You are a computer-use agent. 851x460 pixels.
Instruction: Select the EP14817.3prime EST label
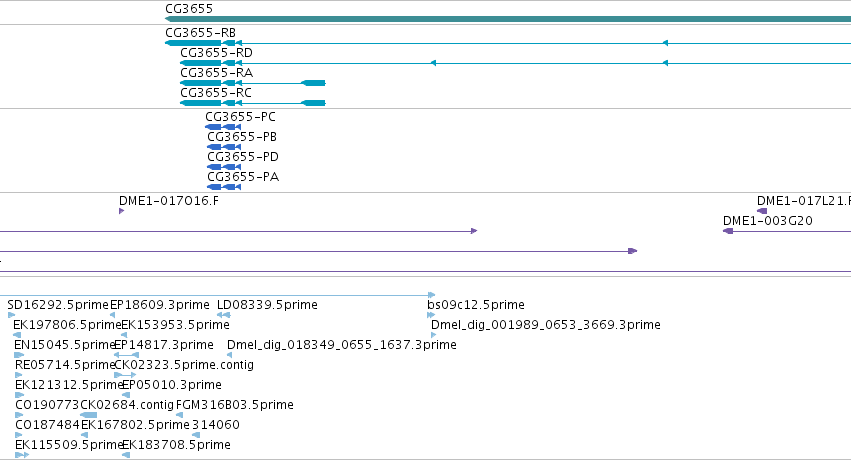pyautogui.click(x=164, y=345)
